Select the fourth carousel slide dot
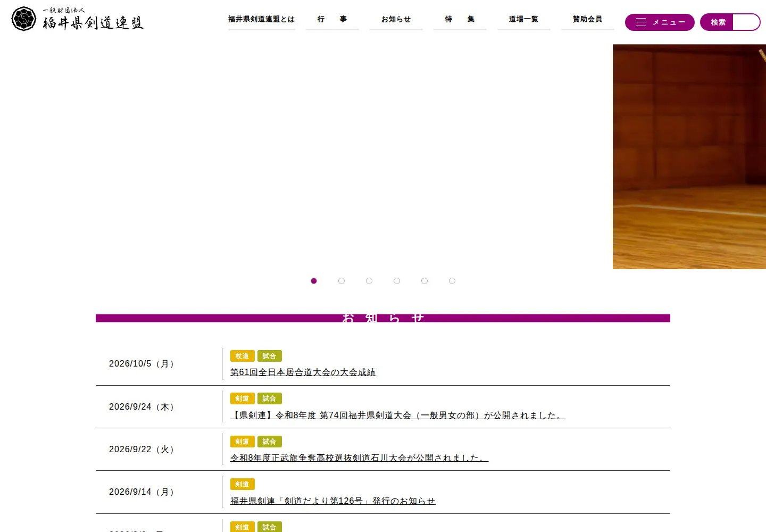This screenshot has width=766, height=532. tap(397, 281)
